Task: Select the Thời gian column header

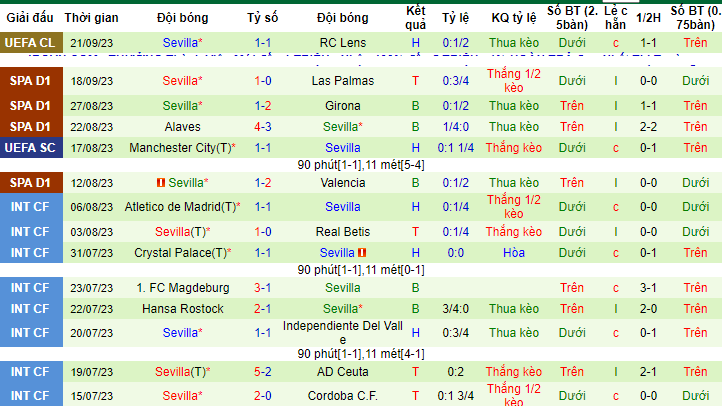Action: click(91, 17)
